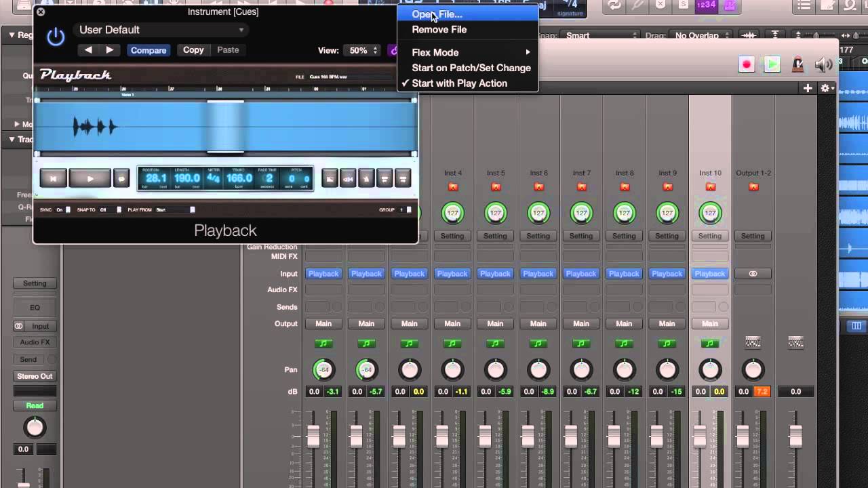Click the Setting button on Inst 5

(x=495, y=236)
